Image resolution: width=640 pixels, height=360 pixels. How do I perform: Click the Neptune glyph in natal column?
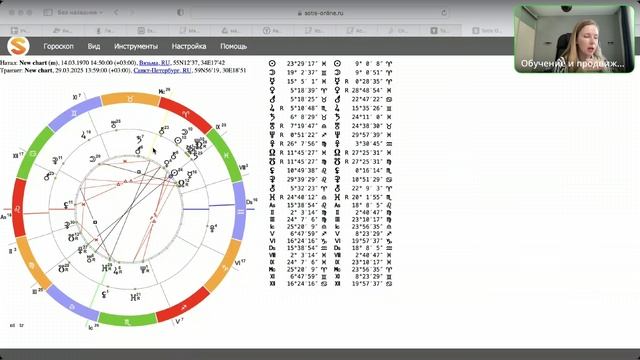(272, 135)
